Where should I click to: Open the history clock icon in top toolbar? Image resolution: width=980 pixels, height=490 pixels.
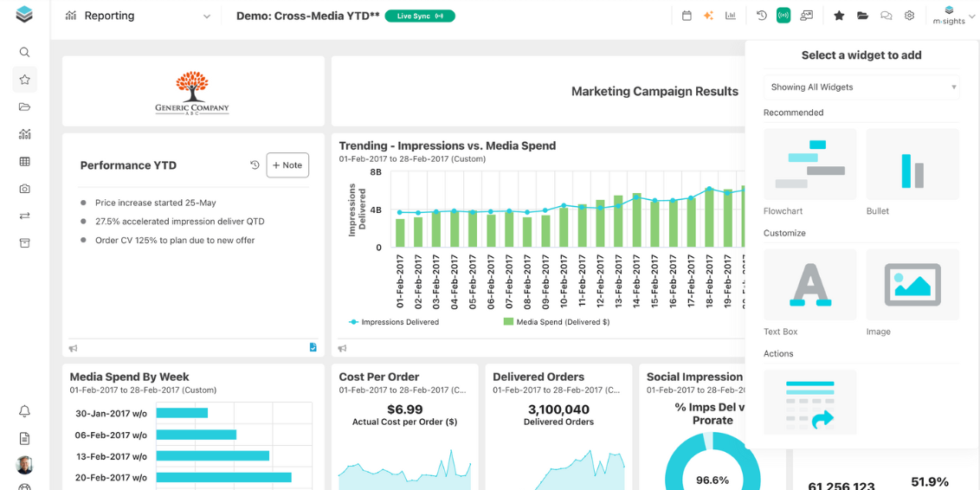coord(762,16)
